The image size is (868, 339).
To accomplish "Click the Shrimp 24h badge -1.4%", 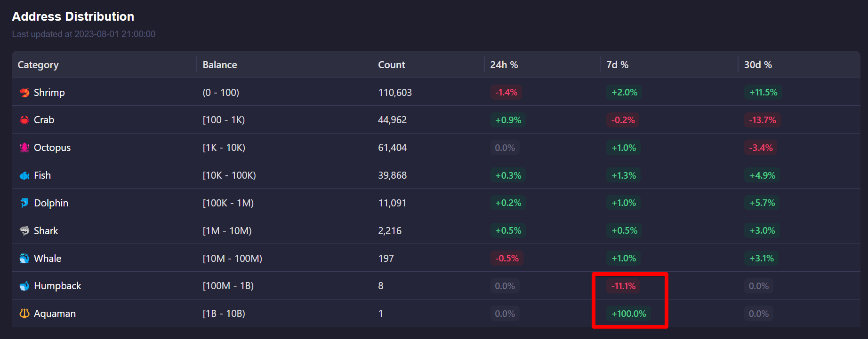I will [x=506, y=93].
